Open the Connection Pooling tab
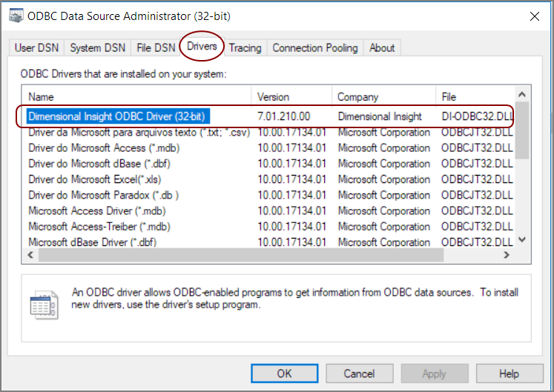This screenshot has height=392, width=554. (x=314, y=47)
